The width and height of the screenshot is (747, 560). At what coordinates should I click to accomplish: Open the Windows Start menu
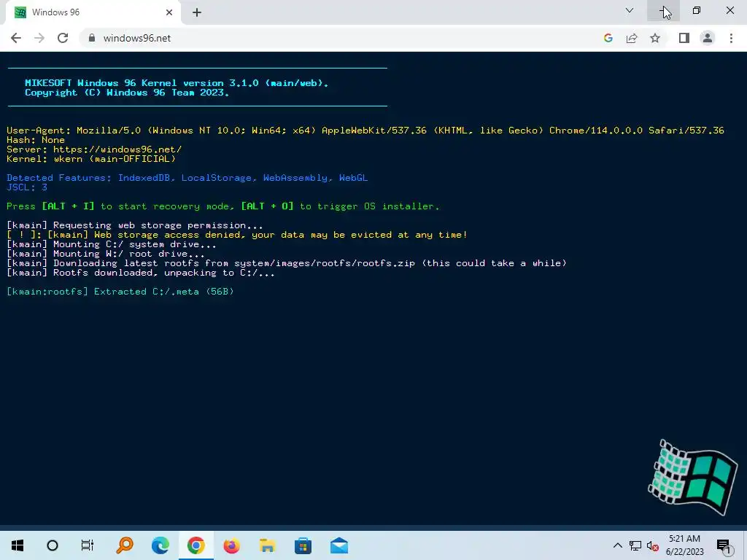tap(18, 545)
